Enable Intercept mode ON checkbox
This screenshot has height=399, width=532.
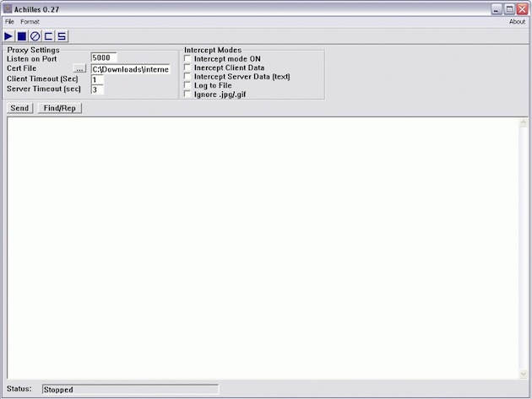[187, 59]
